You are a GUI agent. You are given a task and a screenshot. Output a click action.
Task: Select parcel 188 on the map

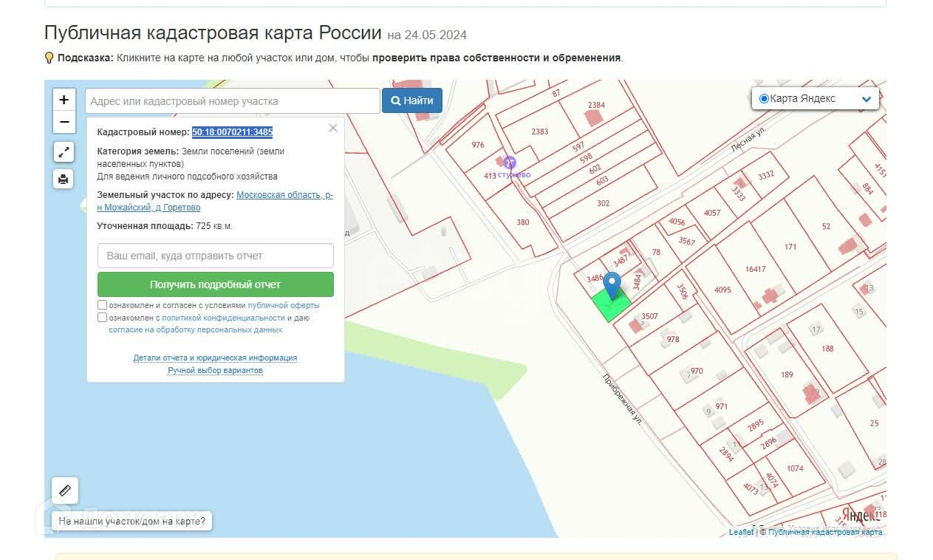click(827, 349)
